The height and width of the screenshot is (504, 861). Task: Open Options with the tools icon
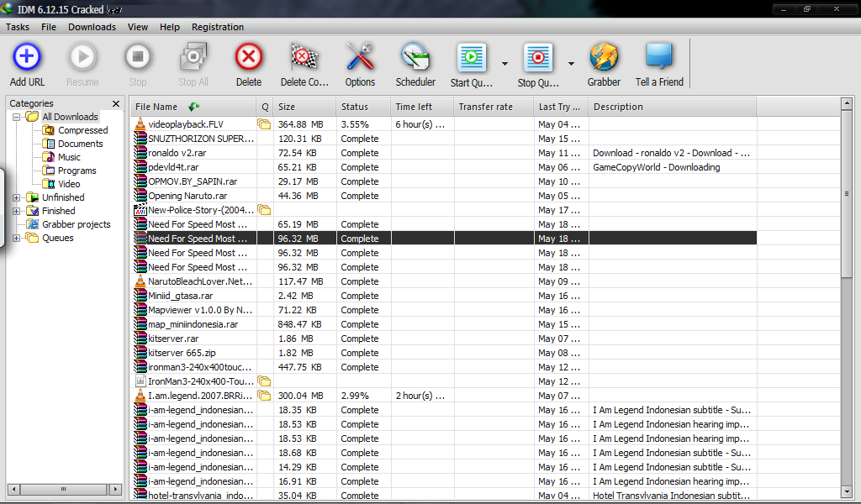pyautogui.click(x=360, y=56)
